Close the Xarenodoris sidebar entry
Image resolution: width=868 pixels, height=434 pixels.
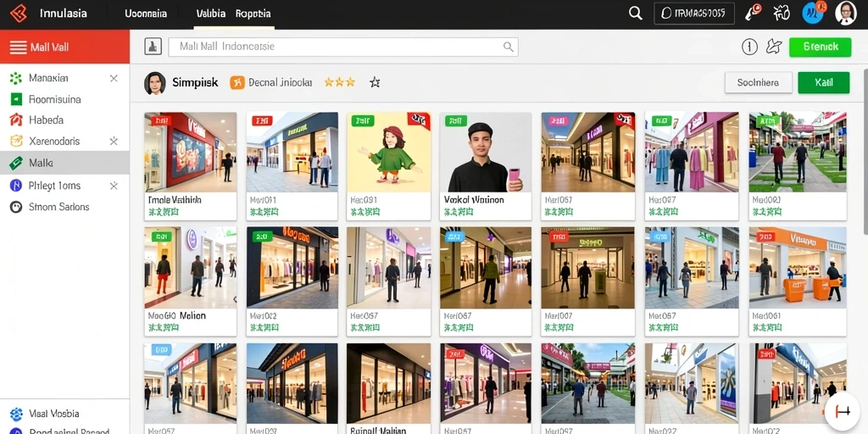click(114, 142)
